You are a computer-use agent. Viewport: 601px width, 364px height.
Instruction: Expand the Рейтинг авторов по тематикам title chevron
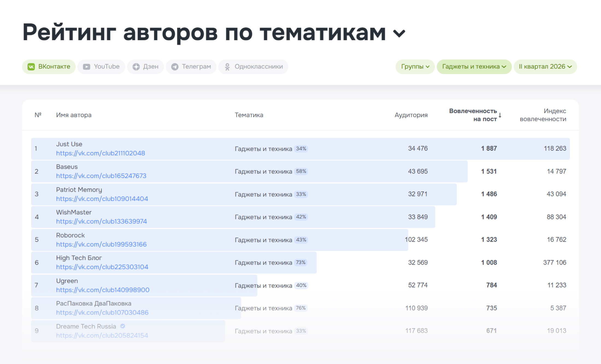tap(399, 33)
